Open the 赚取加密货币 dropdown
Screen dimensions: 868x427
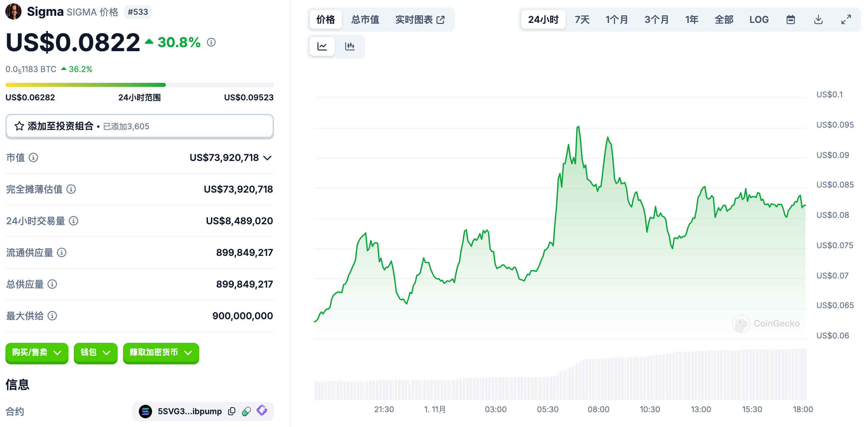pyautogui.click(x=161, y=353)
